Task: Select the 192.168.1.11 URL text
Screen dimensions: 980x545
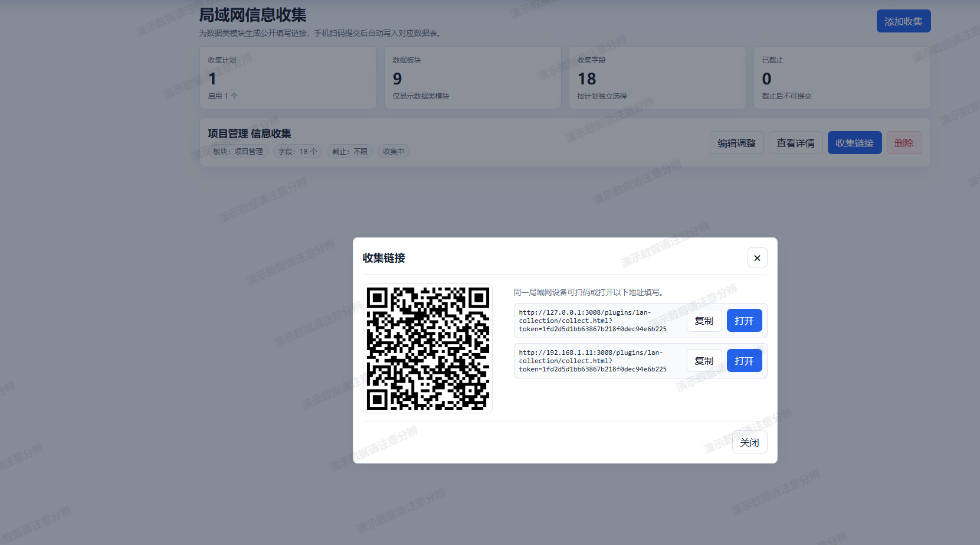Action: tap(593, 361)
